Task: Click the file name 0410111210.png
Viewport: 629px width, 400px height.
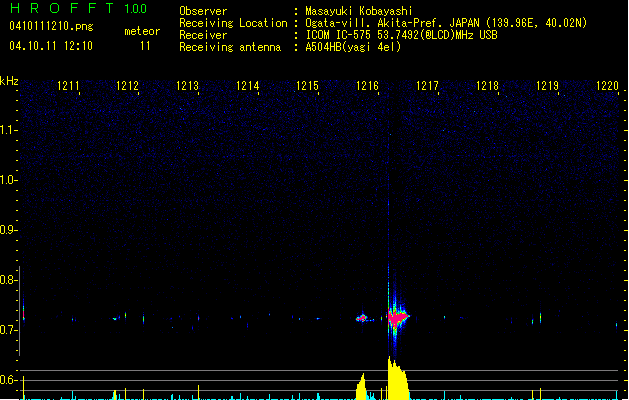Action: click(x=50, y=25)
